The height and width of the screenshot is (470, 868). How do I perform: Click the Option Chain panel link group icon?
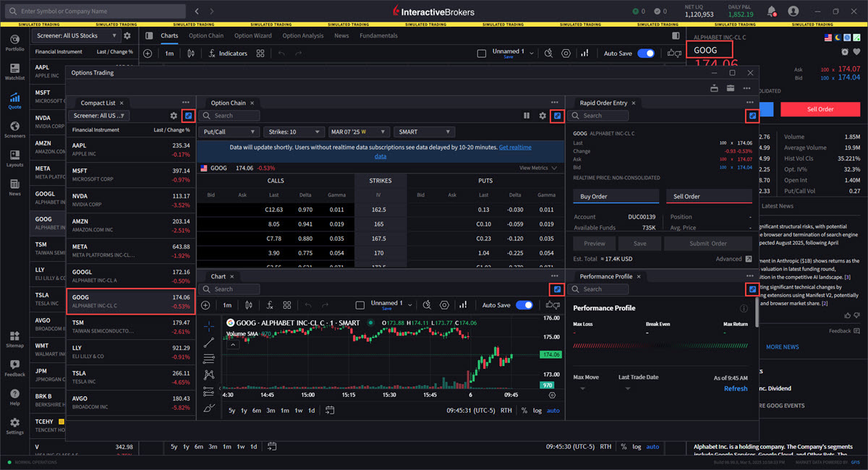[x=557, y=116]
